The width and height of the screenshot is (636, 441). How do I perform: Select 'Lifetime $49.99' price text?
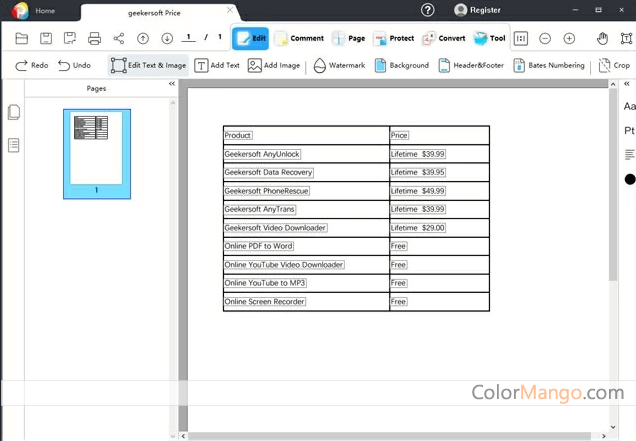tap(418, 191)
